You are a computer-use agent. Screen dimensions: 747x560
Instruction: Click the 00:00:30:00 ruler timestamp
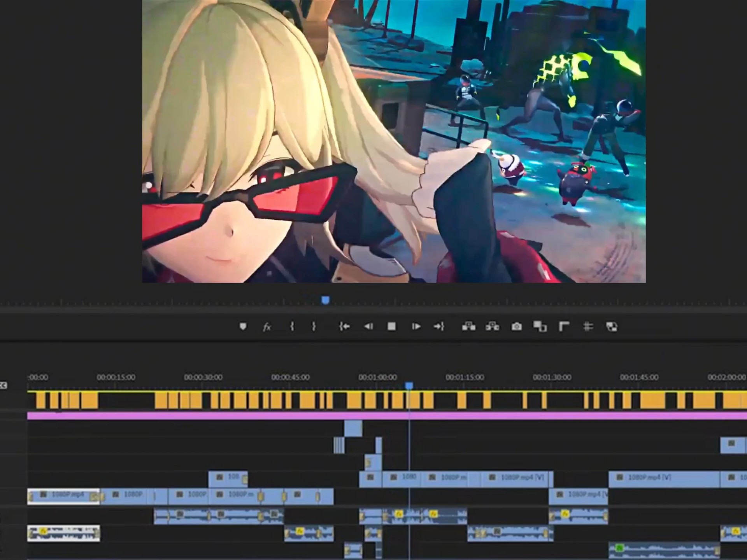tap(203, 377)
